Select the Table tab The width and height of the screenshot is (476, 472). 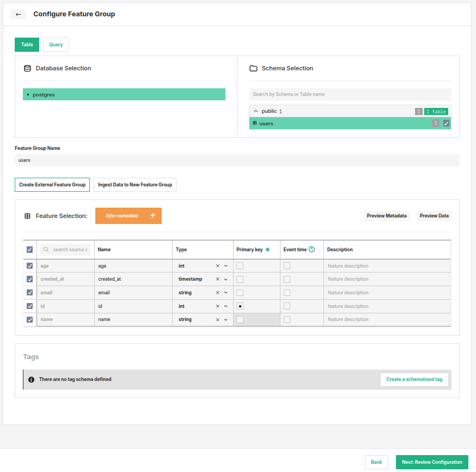click(27, 44)
